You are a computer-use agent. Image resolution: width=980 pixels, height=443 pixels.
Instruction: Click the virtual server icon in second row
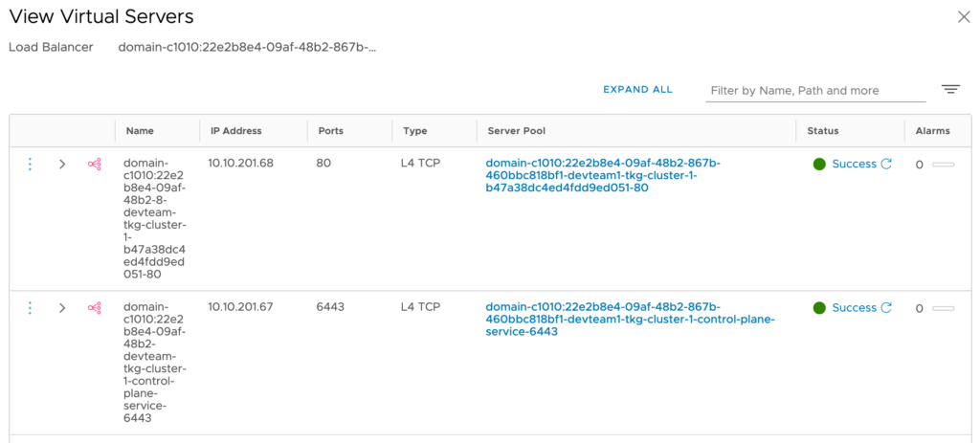pyautogui.click(x=94, y=308)
